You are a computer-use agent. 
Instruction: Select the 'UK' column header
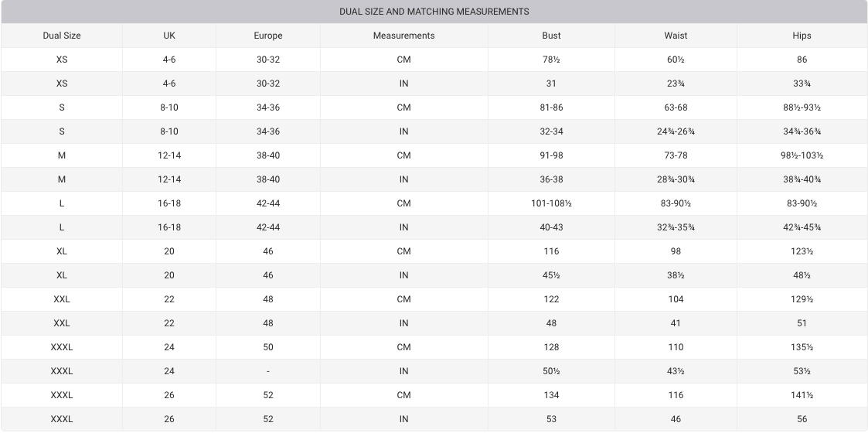point(169,36)
